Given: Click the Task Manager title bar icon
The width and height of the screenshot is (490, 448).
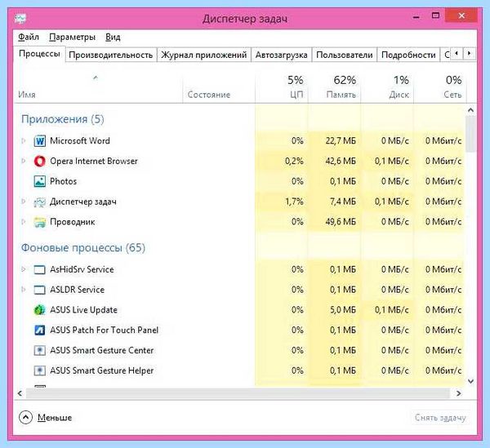Looking at the screenshot, I should coord(20,19).
